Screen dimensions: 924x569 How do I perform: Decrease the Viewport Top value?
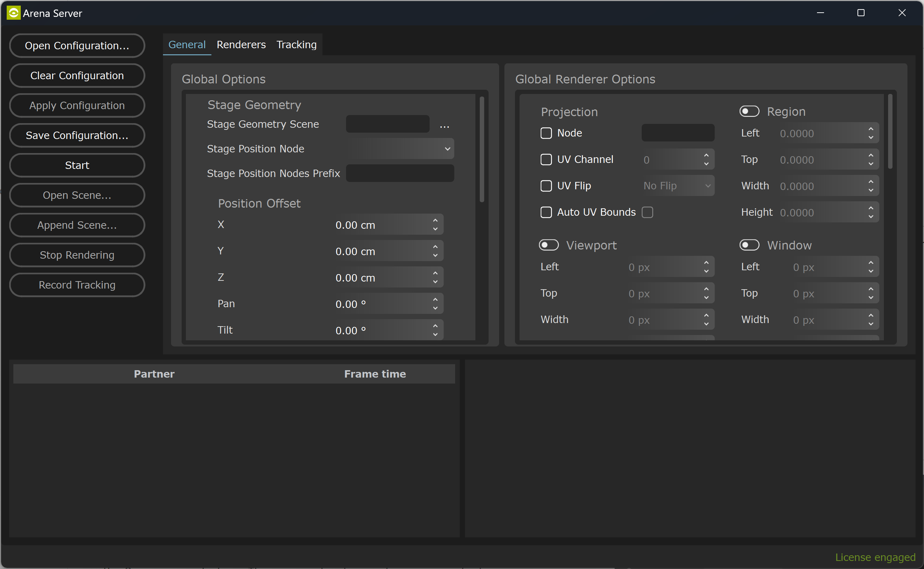706,298
